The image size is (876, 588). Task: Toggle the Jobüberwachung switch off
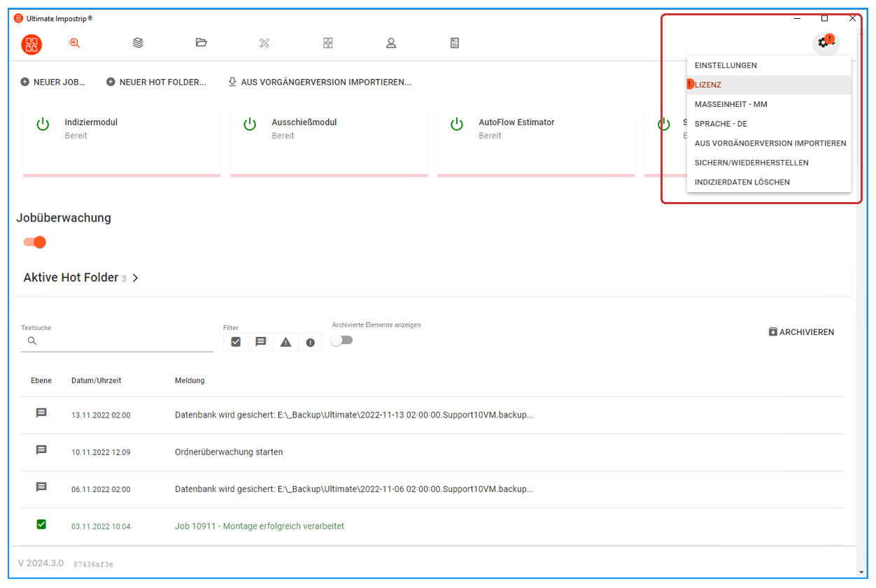click(x=34, y=242)
